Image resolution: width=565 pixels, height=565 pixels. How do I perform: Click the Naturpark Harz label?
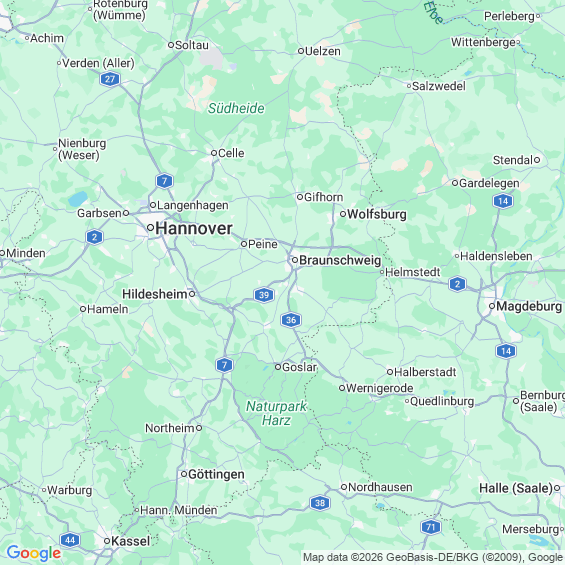(x=276, y=413)
